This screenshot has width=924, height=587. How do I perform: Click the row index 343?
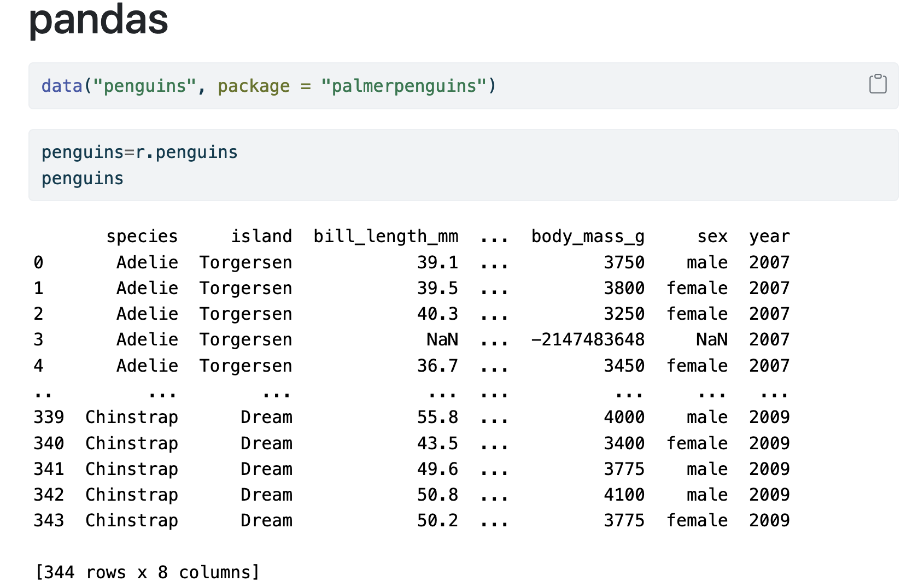tap(49, 520)
